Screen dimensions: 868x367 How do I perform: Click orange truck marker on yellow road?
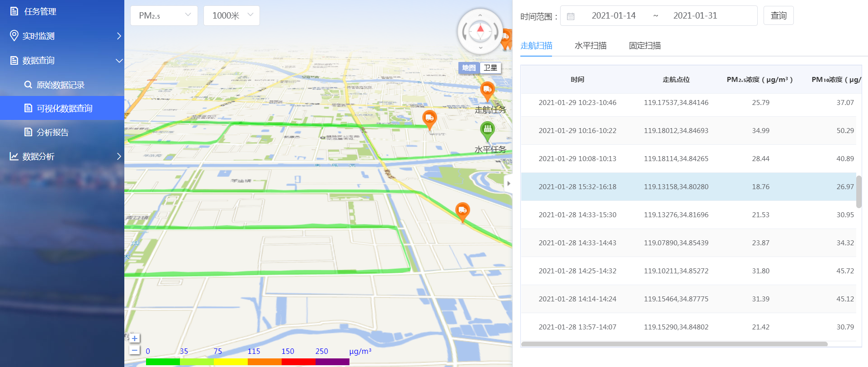462,210
